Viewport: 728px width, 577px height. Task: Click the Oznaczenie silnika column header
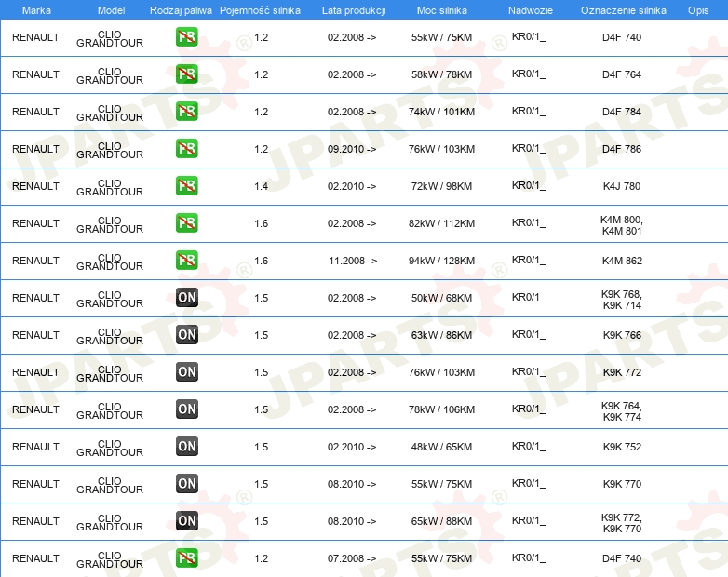coord(624,10)
